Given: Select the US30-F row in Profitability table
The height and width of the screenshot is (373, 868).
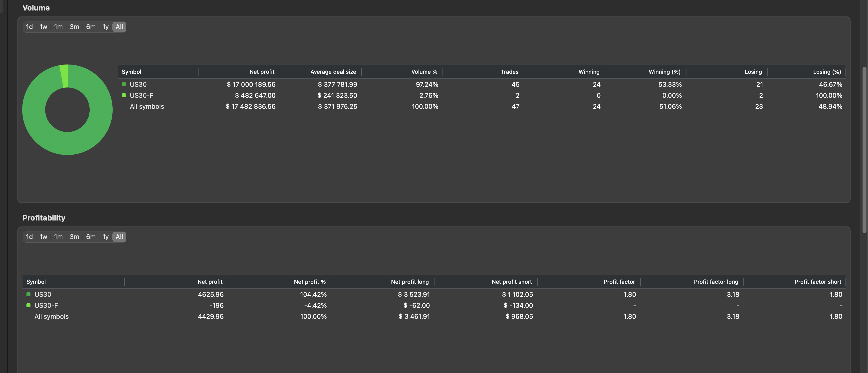Looking at the screenshot, I should pyautogui.click(x=46, y=305).
